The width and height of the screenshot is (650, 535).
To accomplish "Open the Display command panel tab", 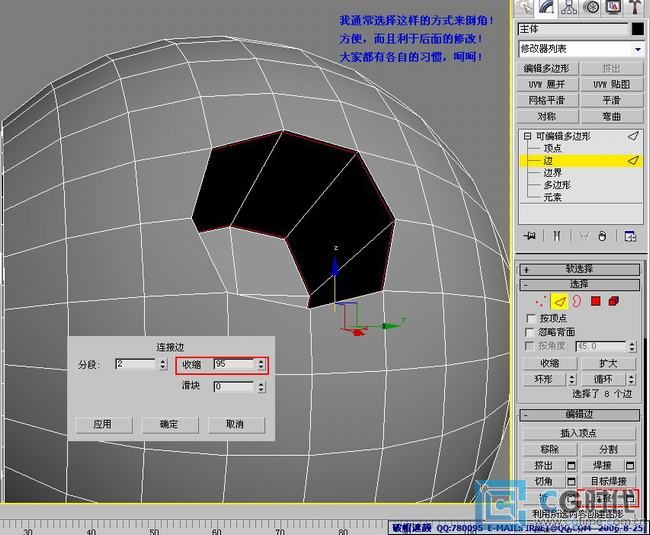I will click(613, 7).
